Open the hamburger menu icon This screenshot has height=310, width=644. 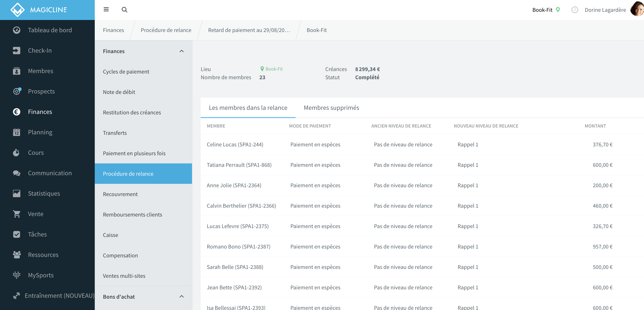click(x=106, y=10)
